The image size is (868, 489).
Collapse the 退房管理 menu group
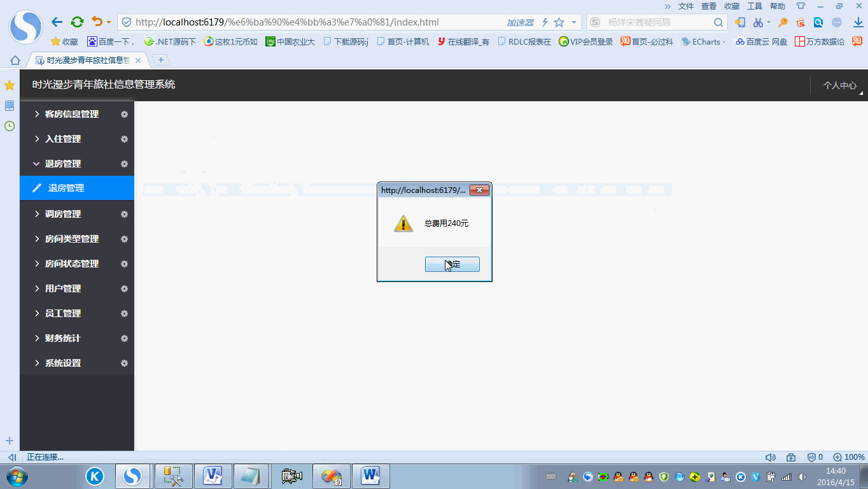pyautogui.click(x=77, y=164)
